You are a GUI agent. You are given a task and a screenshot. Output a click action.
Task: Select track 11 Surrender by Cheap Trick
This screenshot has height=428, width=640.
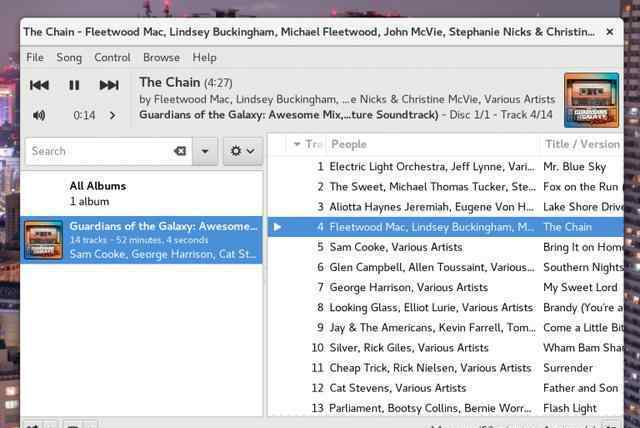(446, 368)
